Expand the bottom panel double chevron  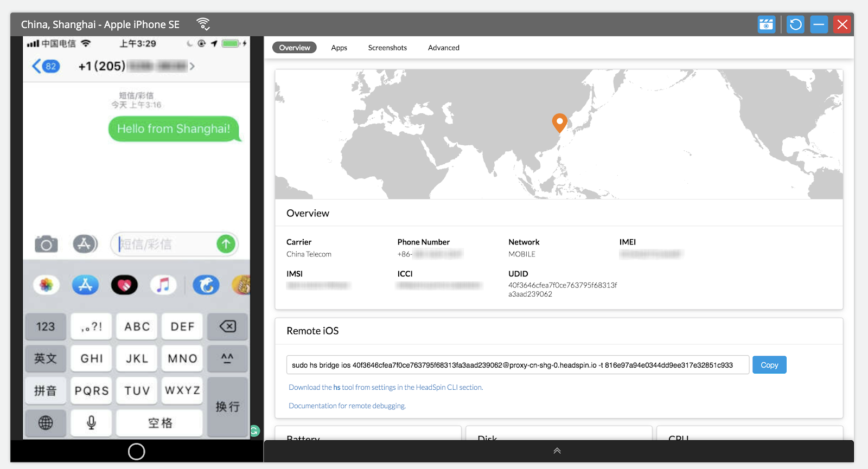click(x=557, y=451)
